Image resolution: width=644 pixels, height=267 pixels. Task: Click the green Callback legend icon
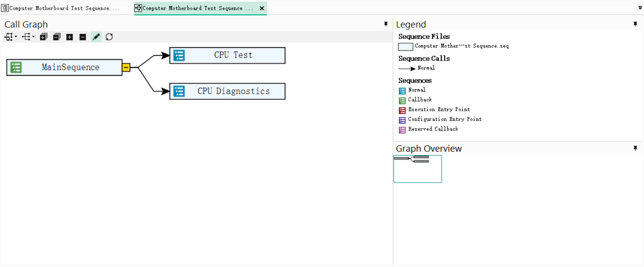402,101
